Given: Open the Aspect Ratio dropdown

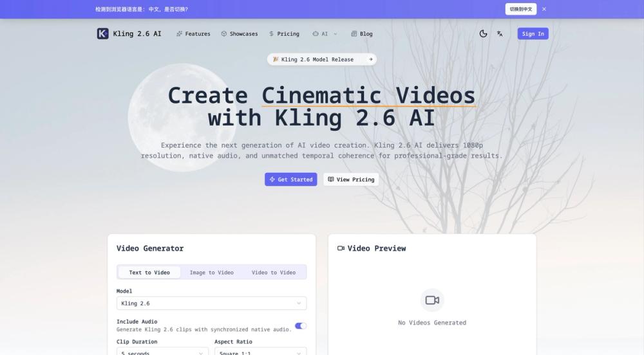Looking at the screenshot, I should point(260,351).
